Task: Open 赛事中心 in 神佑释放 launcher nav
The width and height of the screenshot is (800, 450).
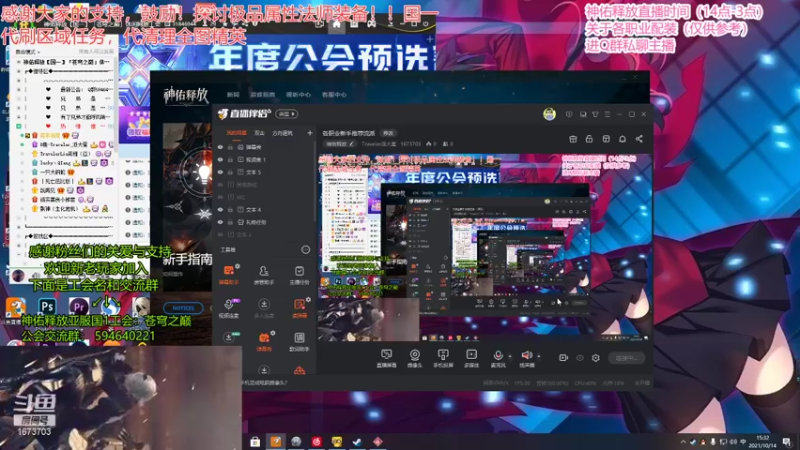Action: click(298, 95)
